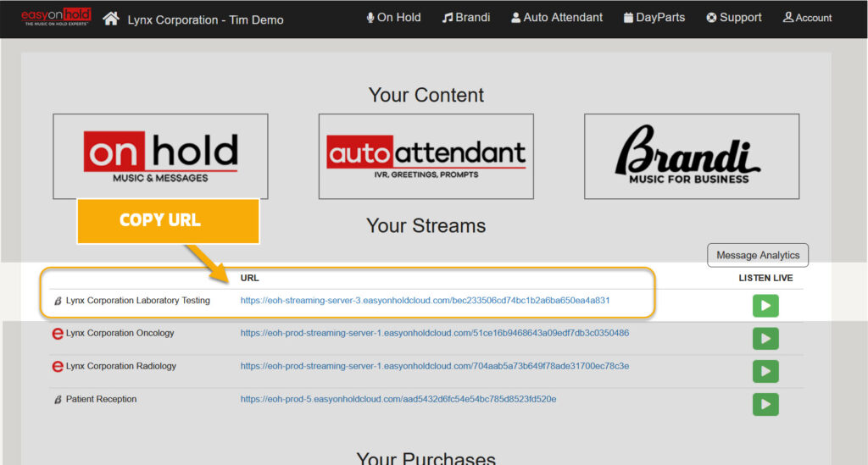
Task: Click the Your Content heading
Action: [x=426, y=95]
